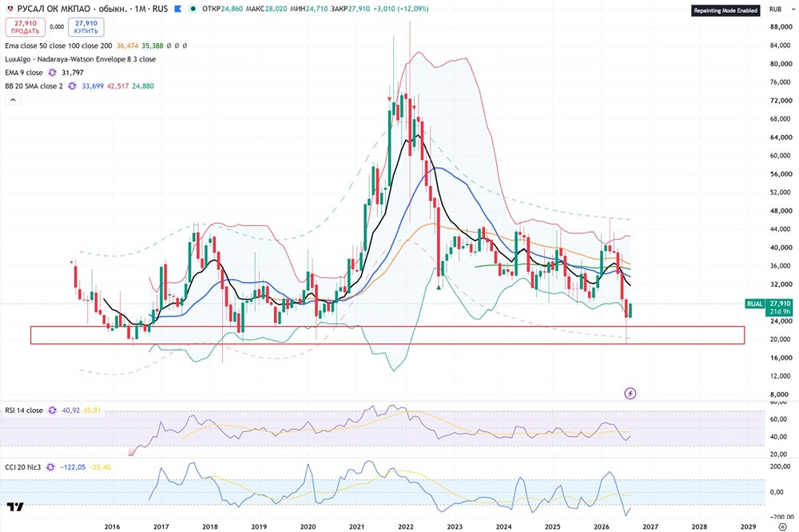This screenshot has height=532, width=799.
Task: Click the 48,000 price scale label
Action: pos(781,210)
